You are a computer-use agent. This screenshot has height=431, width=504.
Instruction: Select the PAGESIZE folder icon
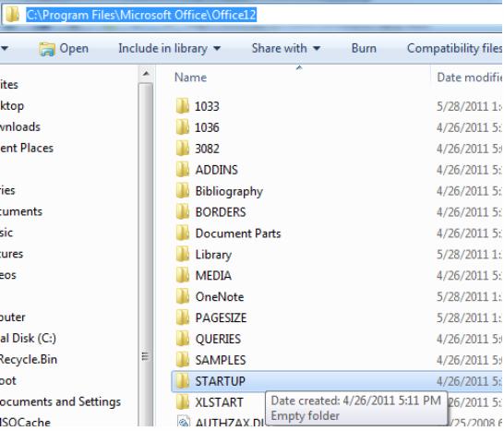[x=183, y=317]
